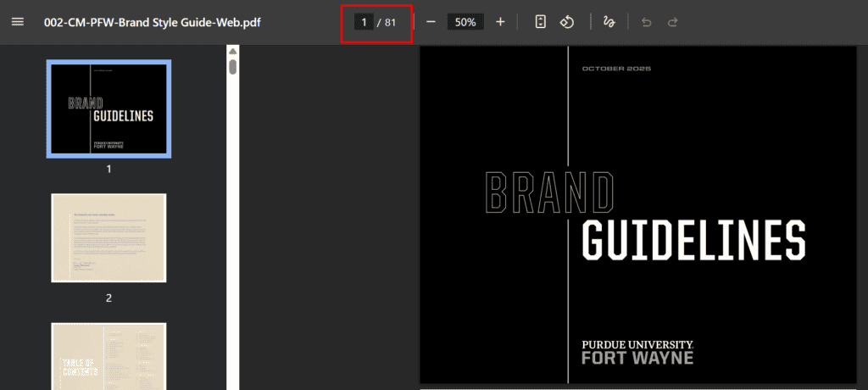
Task: Select page 1 Brand Guidelines thumbnail
Action: 108,109
